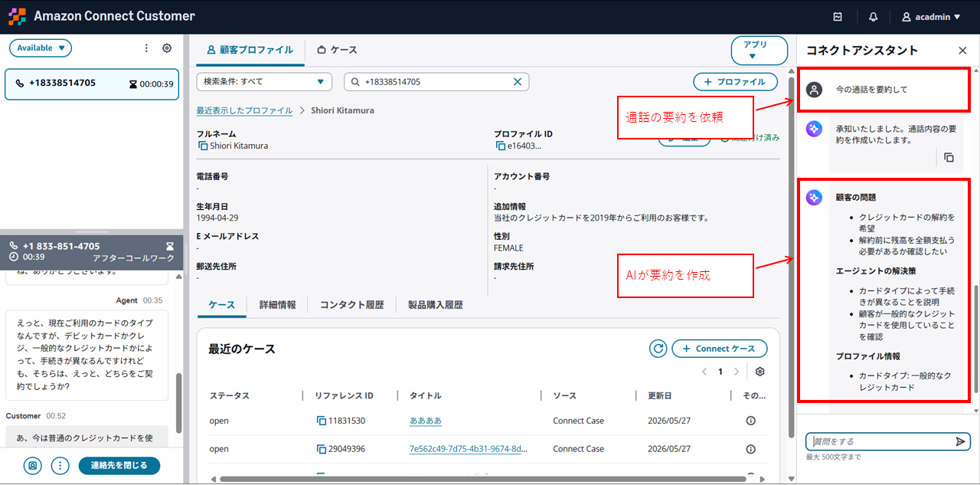Clear the search field with X icon
980x485 pixels.
(518, 82)
